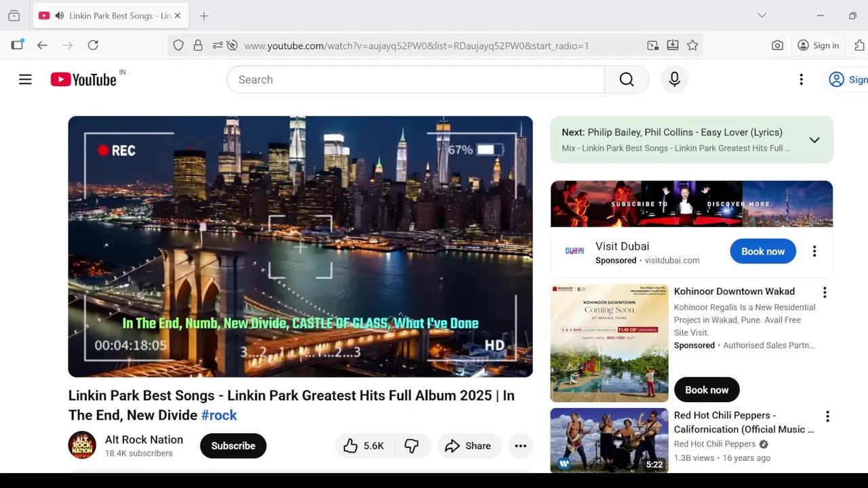Open Alt Rock Nation channel name
The width and height of the screenshot is (868, 488).
point(144,439)
